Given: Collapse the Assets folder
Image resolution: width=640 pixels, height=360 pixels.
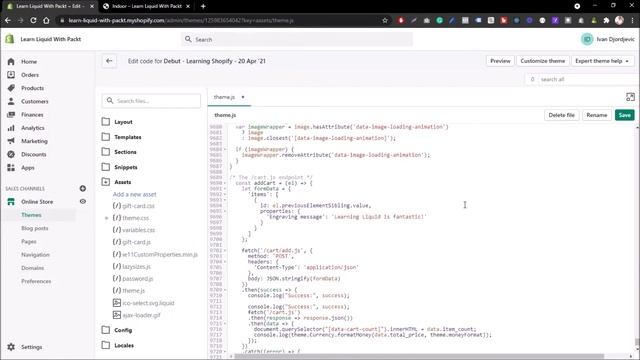Looking at the screenshot, I should pyautogui.click(x=122, y=182).
